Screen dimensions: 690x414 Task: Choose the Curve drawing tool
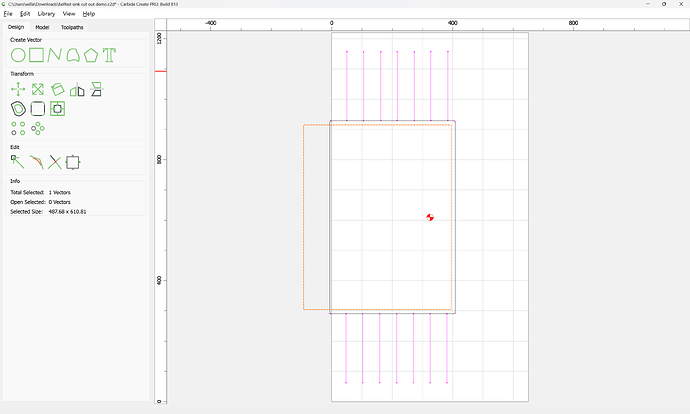click(73, 55)
